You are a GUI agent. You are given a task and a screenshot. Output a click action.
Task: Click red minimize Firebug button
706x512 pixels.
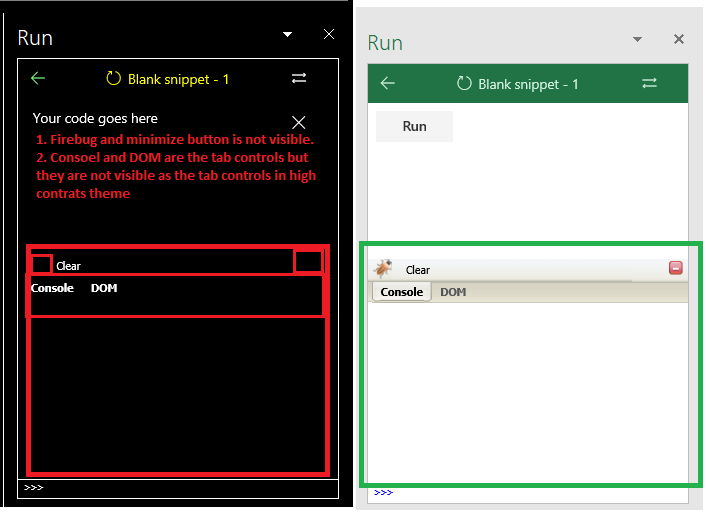[675, 268]
